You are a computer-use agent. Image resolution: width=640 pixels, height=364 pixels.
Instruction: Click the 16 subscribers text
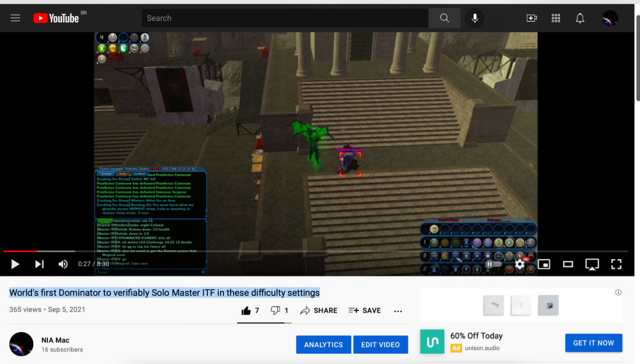pos(62,350)
